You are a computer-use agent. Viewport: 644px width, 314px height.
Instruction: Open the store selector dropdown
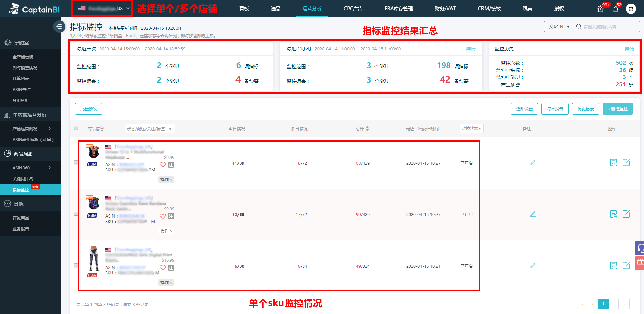[102, 8]
